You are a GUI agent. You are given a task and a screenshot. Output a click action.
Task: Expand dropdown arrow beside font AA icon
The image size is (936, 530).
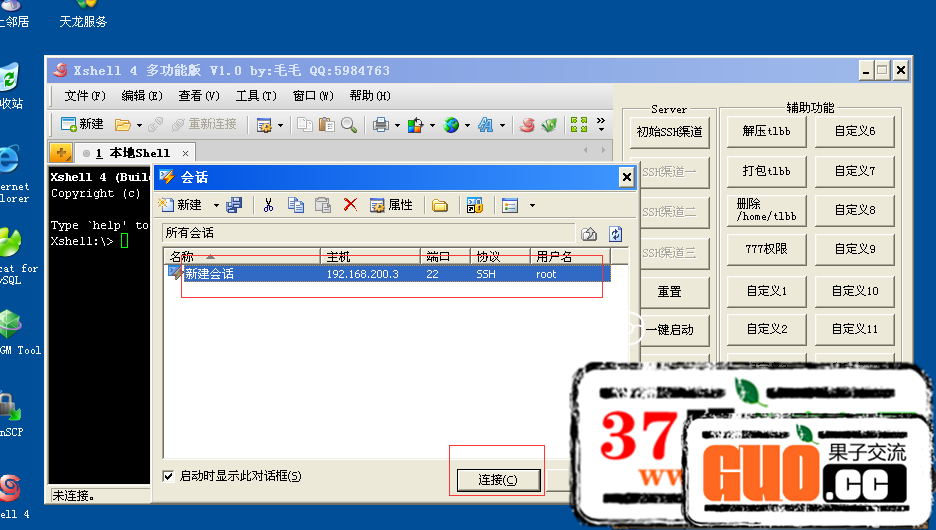[502, 125]
